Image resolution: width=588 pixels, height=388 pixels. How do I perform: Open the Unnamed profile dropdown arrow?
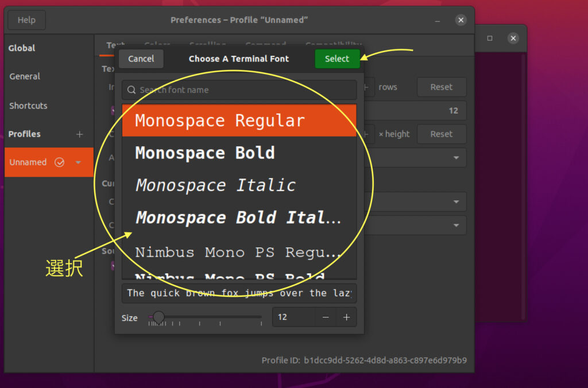79,162
